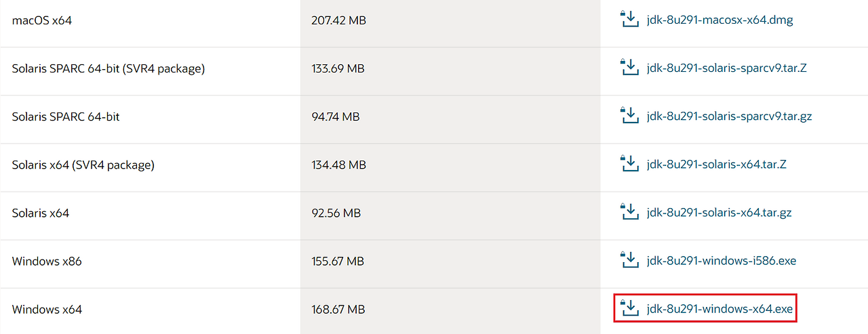The height and width of the screenshot is (334, 868).
Task: Select the Windows x64 row label
Action: tap(47, 310)
